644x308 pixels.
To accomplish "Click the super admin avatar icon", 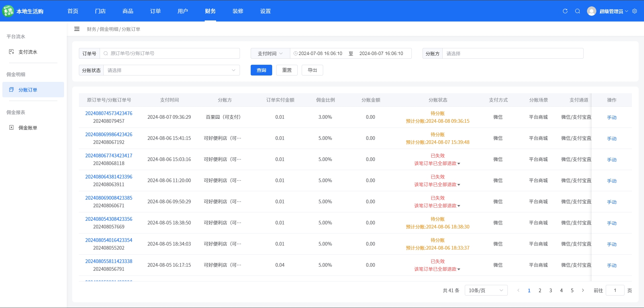I will click(x=592, y=11).
